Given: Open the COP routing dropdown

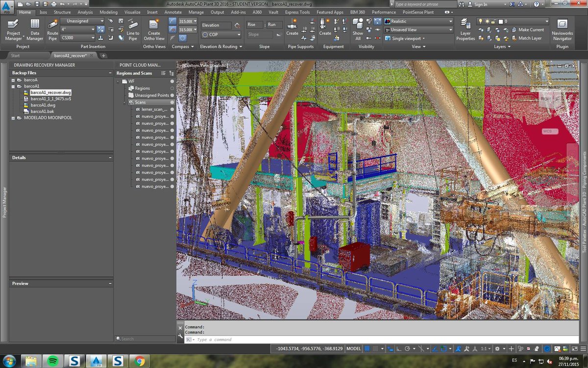Looking at the screenshot, I should 221,35.
